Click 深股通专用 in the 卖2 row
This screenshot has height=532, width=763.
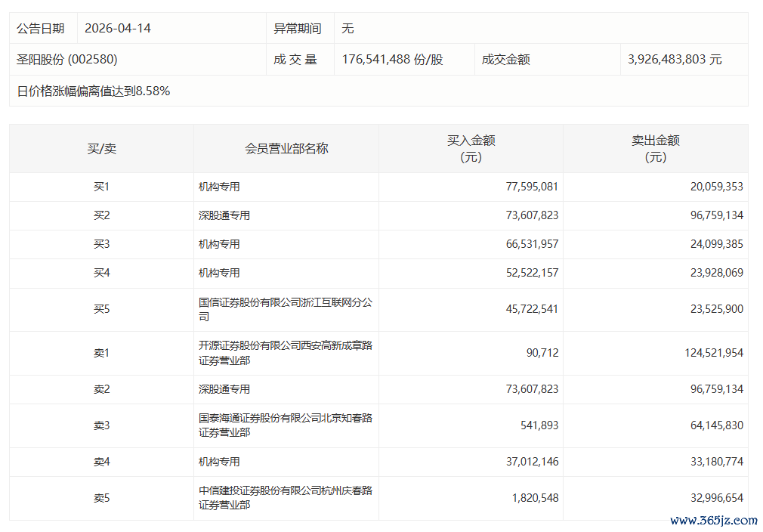(x=224, y=389)
